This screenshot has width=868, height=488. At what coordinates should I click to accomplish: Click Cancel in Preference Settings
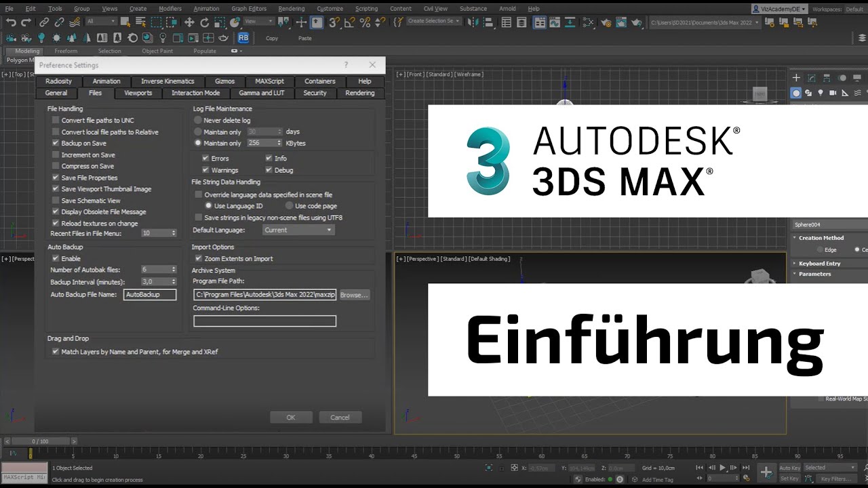[x=340, y=418]
